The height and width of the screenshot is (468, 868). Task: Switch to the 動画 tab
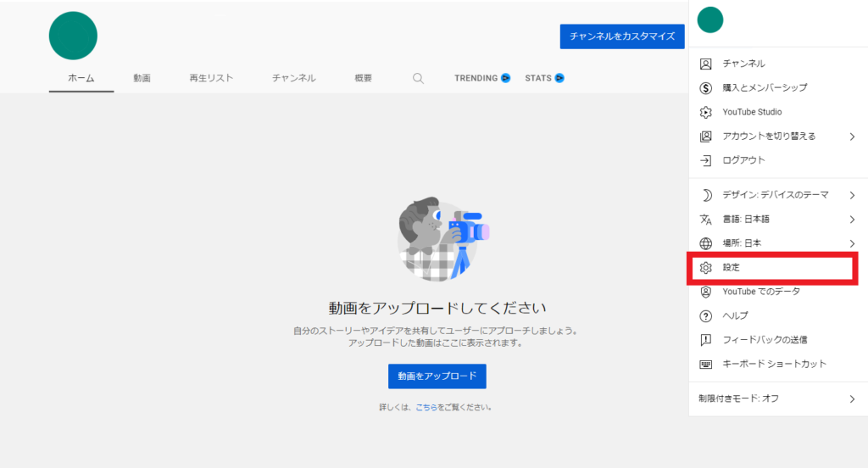(x=142, y=78)
